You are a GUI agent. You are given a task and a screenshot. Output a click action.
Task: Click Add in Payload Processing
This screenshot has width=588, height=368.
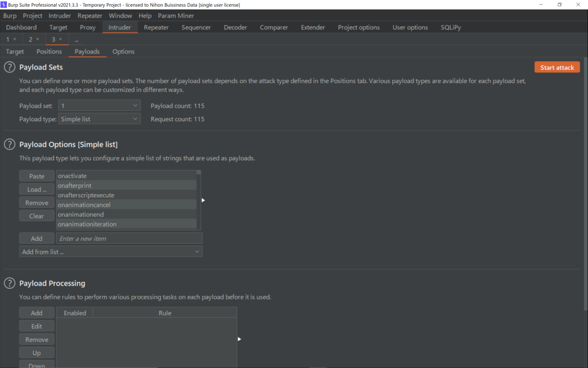point(37,313)
